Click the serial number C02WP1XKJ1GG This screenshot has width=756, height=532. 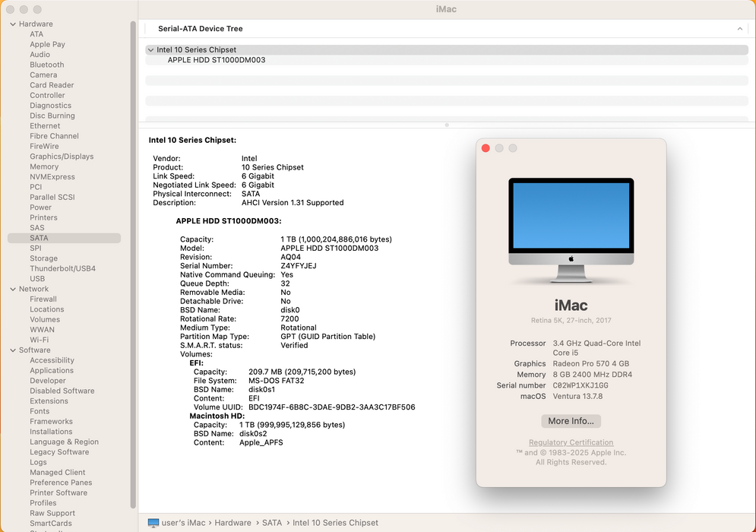(x=580, y=385)
